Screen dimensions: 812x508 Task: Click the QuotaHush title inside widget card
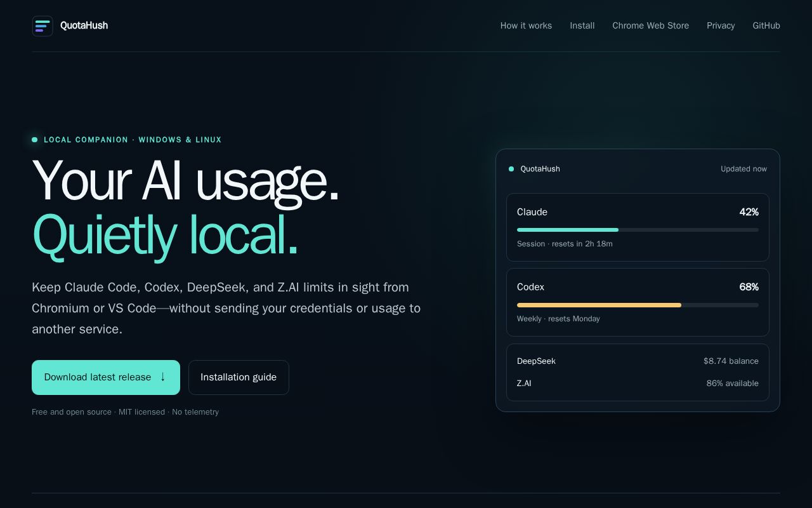(540, 169)
